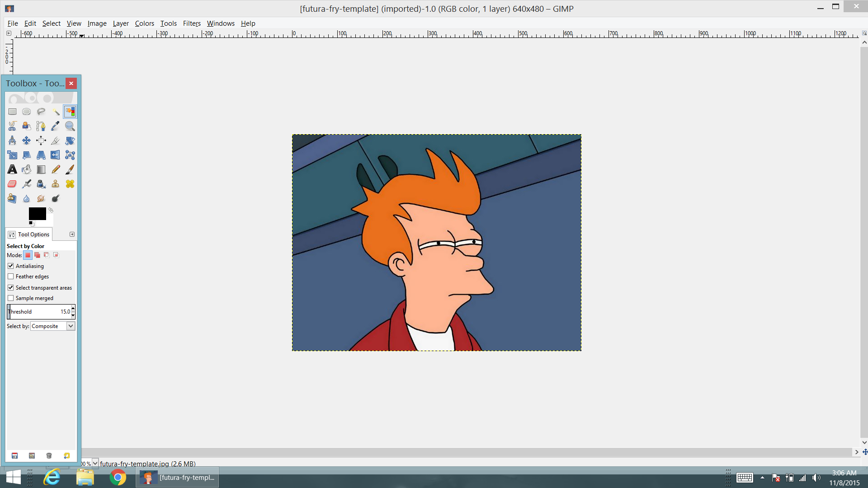Select the Crop tool

(x=56, y=141)
